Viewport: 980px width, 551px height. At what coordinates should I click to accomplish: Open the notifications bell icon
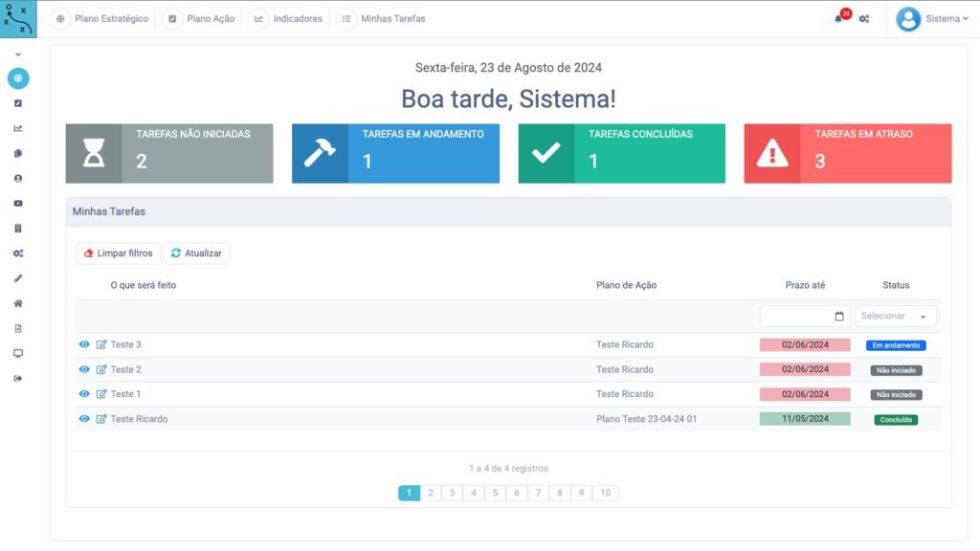pos(840,19)
